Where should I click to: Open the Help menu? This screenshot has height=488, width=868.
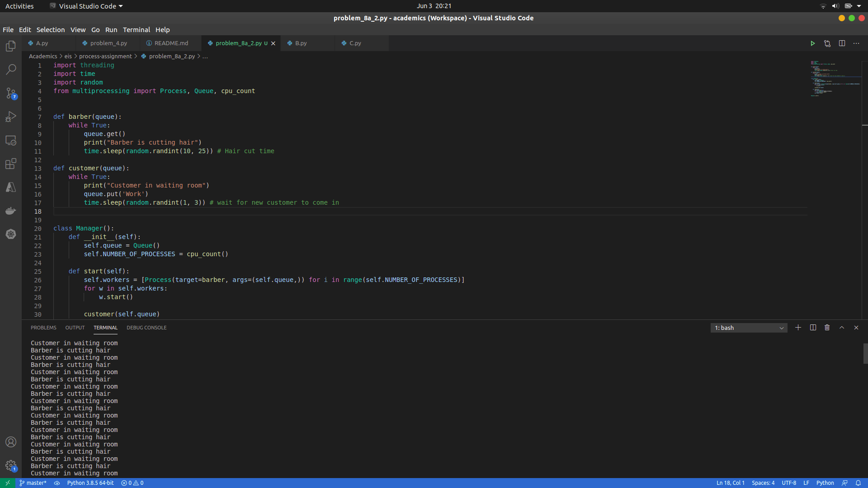click(163, 30)
